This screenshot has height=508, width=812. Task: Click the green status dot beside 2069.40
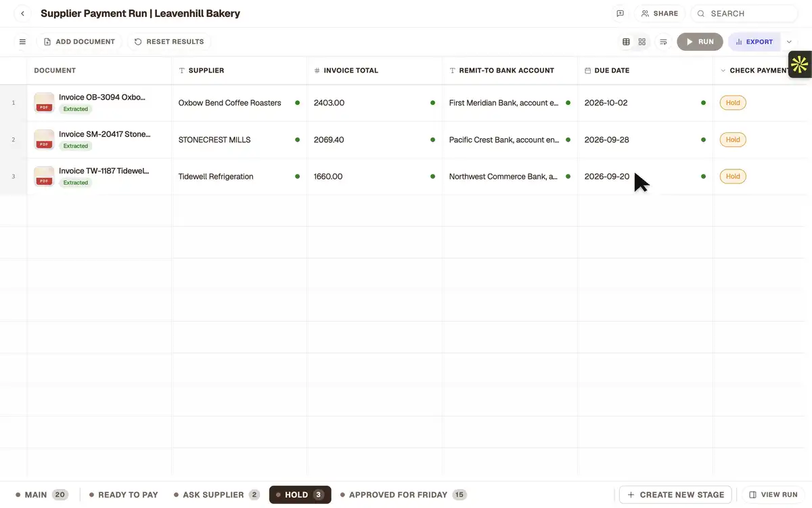pyautogui.click(x=432, y=140)
